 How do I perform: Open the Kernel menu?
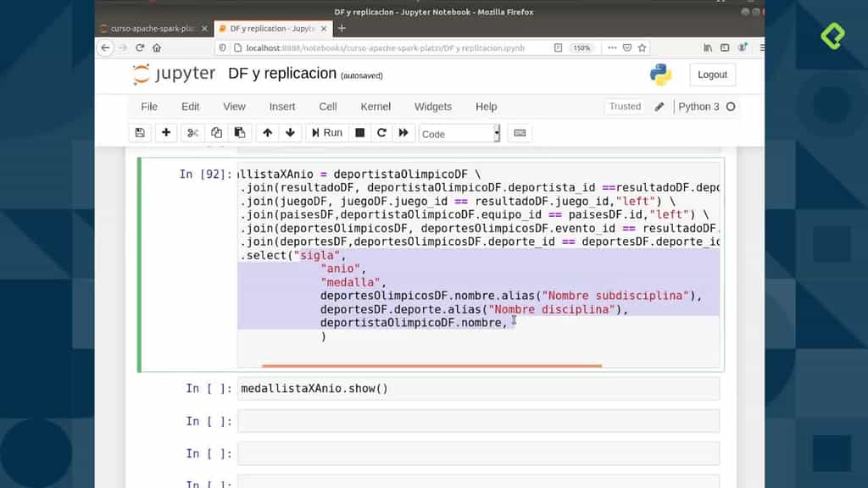[x=376, y=106]
